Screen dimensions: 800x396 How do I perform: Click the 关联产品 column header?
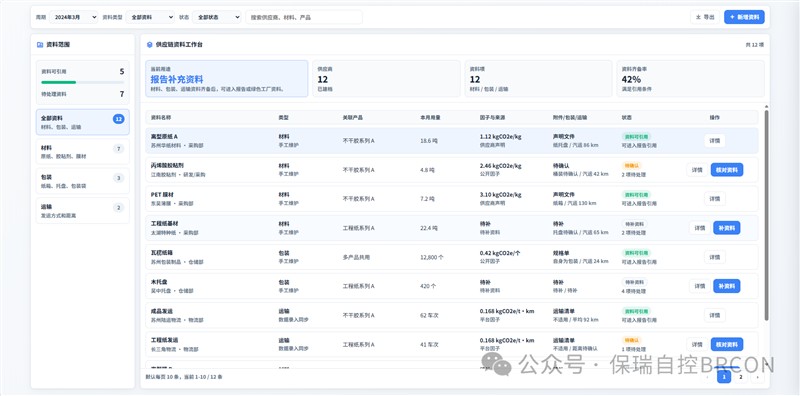tap(353, 117)
